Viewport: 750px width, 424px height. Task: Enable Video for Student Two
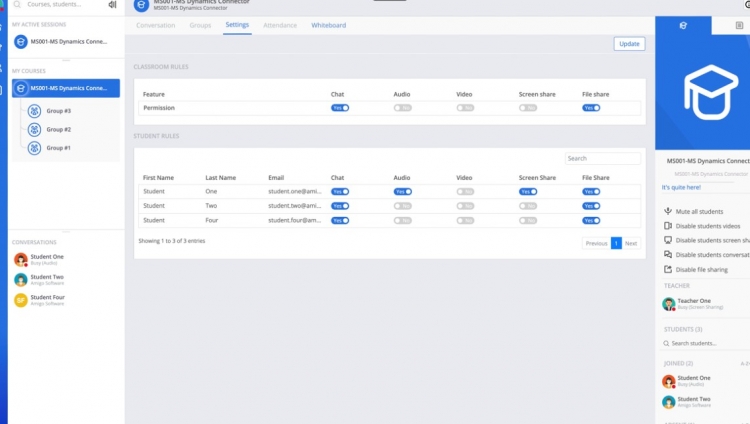[x=465, y=206]
